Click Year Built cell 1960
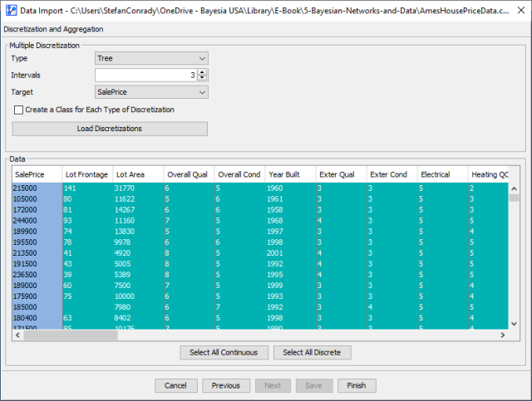 291,188
